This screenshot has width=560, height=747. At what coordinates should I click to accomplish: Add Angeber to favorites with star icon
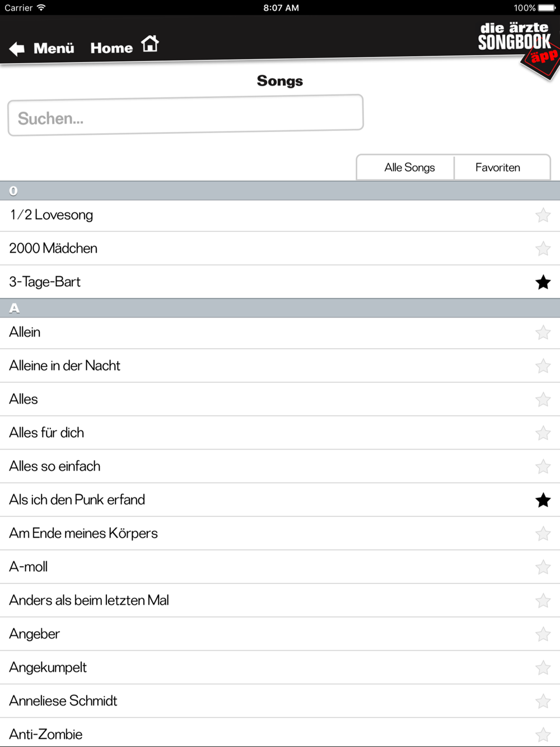point(543,634)
